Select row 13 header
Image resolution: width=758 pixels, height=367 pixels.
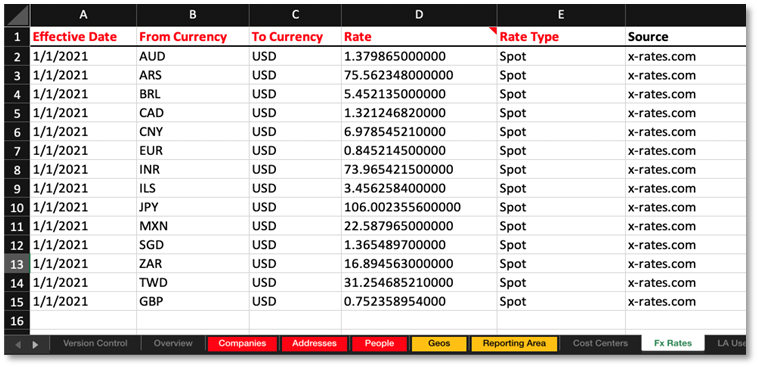17,264
